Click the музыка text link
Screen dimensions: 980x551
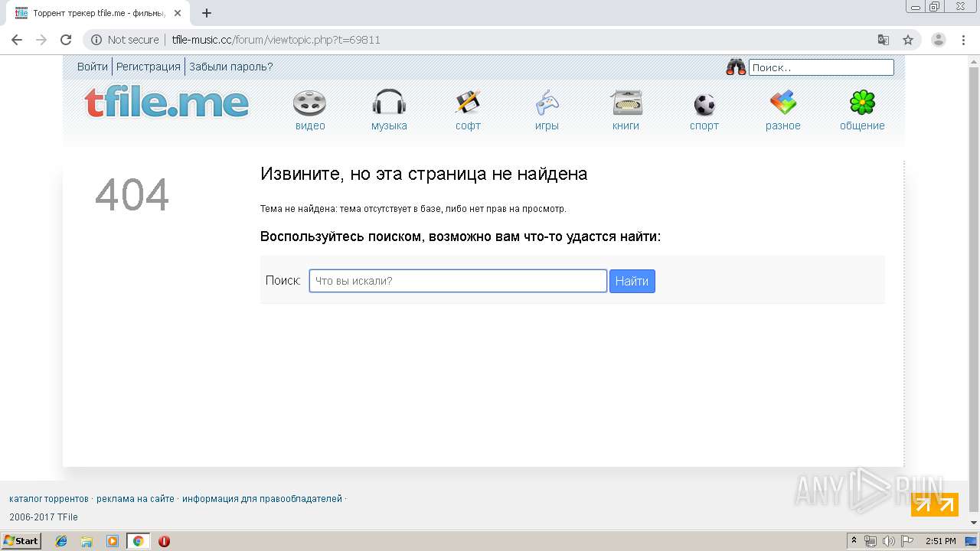(389, 126)
